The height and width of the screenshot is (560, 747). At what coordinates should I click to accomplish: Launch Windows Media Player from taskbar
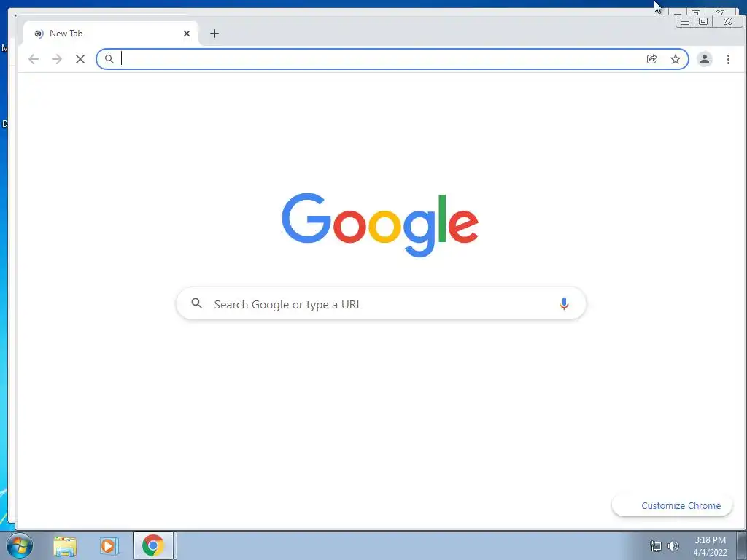(109, 545)
